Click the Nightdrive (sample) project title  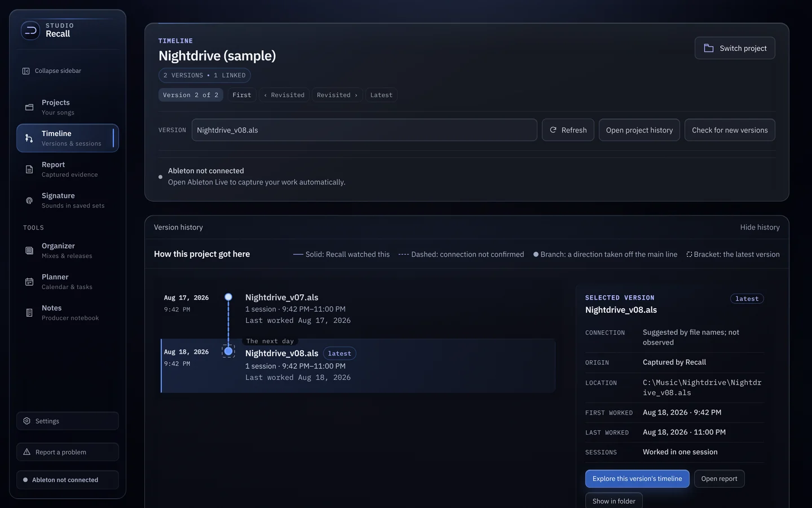[217, 56]
